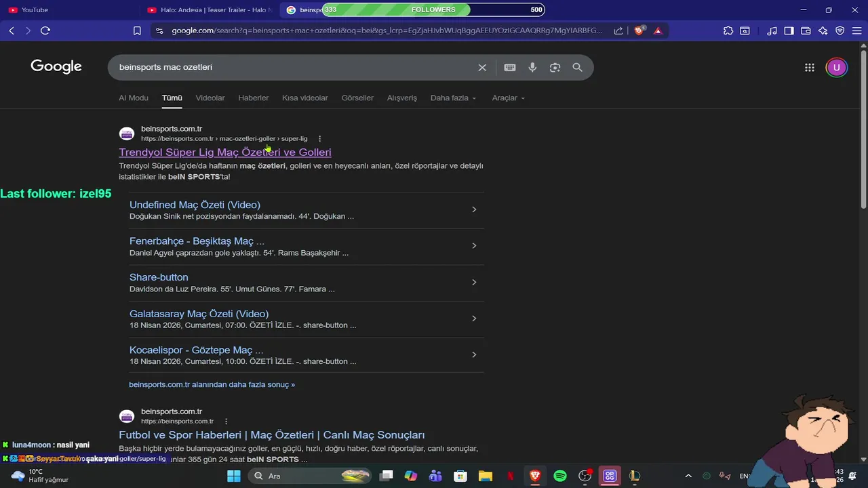Open the Görseller tab
This screenshot has height=488, width=868.
357,98
